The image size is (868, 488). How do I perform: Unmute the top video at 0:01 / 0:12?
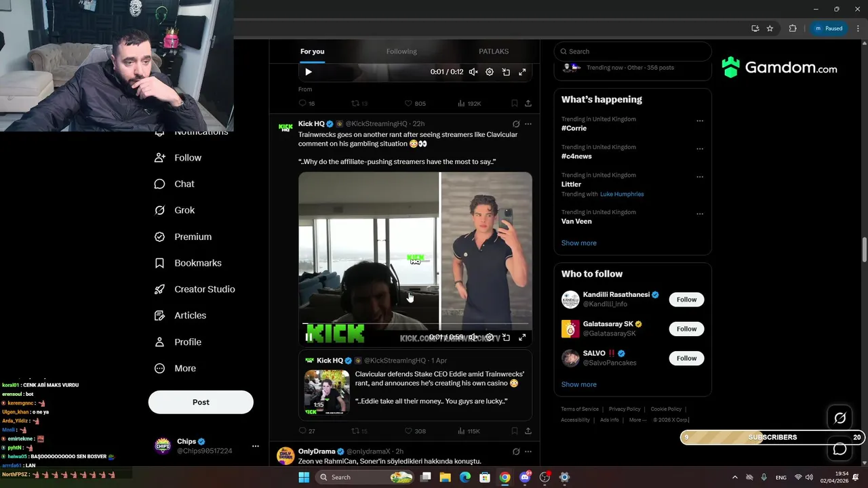click(473, 72)
